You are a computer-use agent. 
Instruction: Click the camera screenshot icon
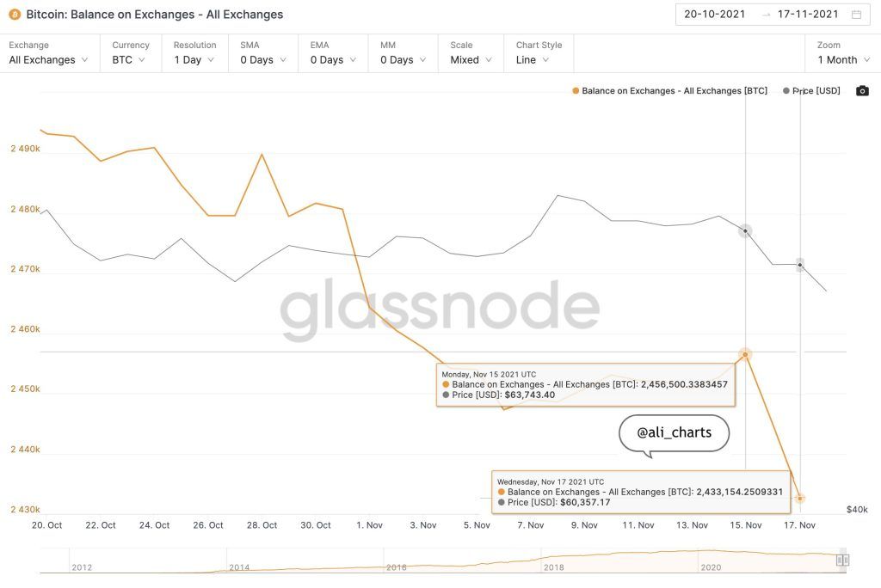pos(862,91)
